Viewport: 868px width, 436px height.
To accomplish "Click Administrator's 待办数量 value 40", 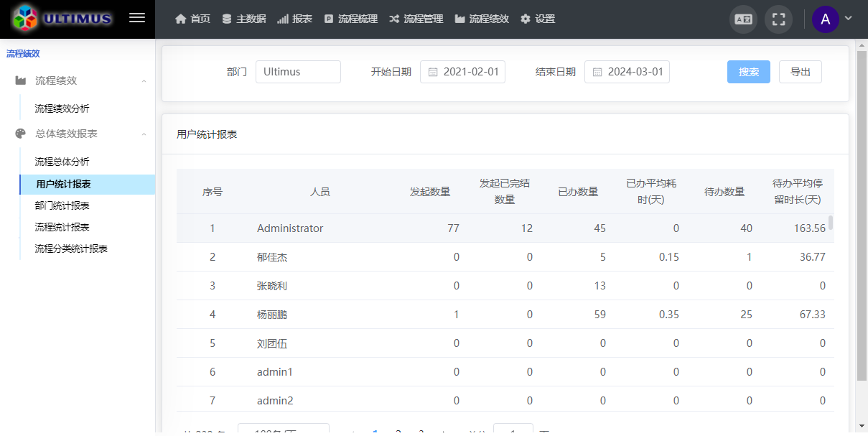I will [x=747, y=228].
